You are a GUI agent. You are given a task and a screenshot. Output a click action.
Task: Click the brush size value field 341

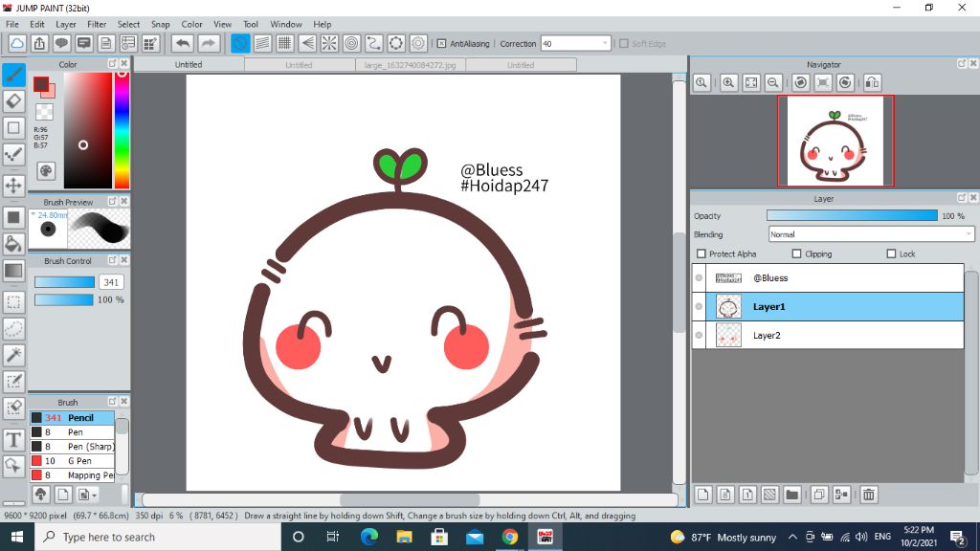coord(111,282)
